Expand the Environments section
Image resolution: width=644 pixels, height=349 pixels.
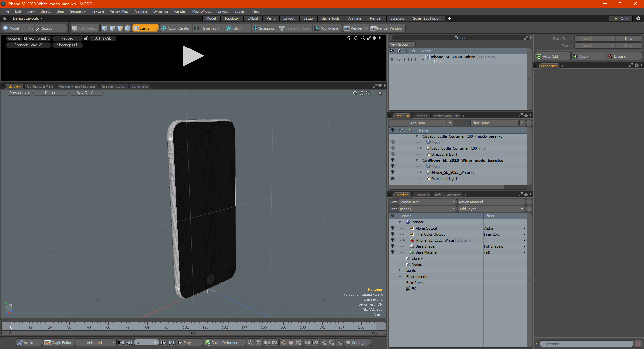[400, 277]
